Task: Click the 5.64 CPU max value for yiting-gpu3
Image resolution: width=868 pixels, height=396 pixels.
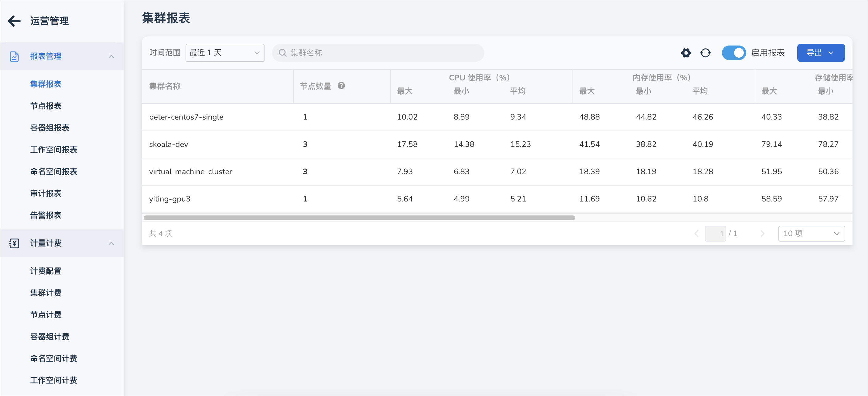Action: 405,199
